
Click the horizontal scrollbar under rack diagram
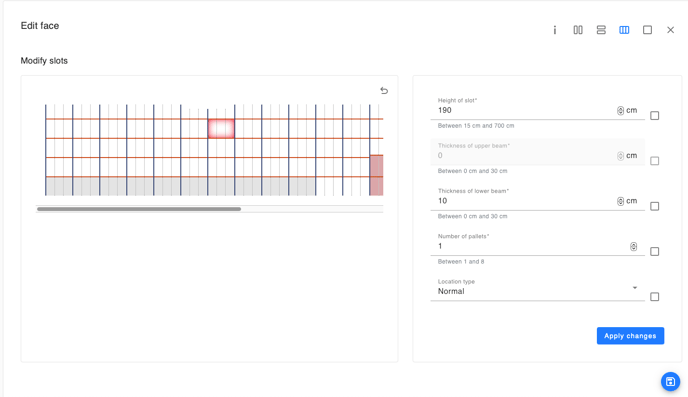[139, 209]
